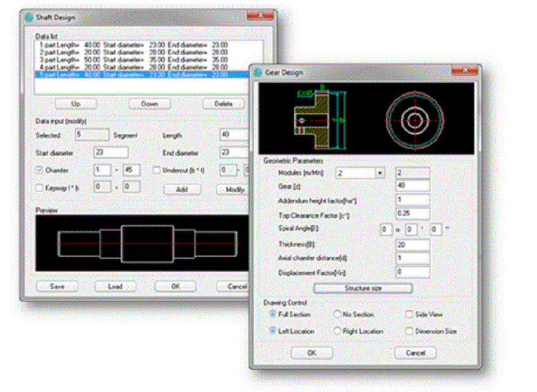Select the fourth part row in the Data list

coord(142,67)
